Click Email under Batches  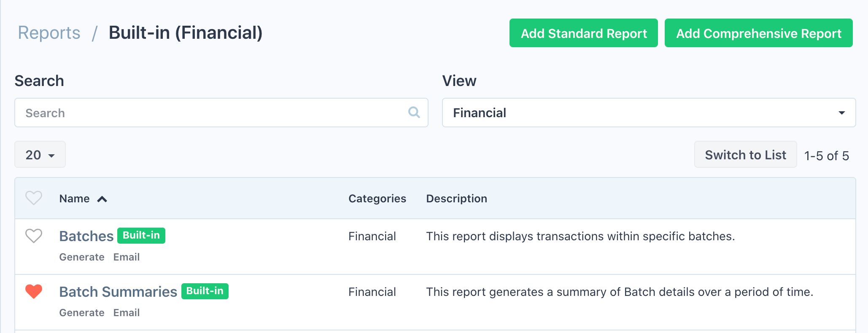(127, 257)
